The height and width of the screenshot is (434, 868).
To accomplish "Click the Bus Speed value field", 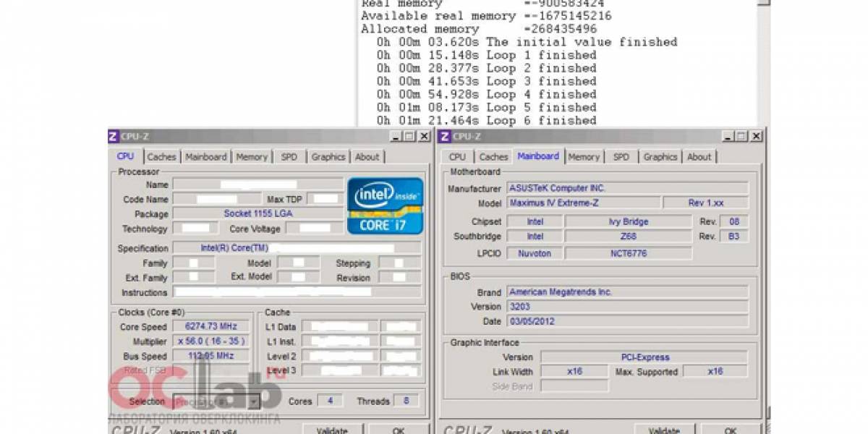I will 211,356.
